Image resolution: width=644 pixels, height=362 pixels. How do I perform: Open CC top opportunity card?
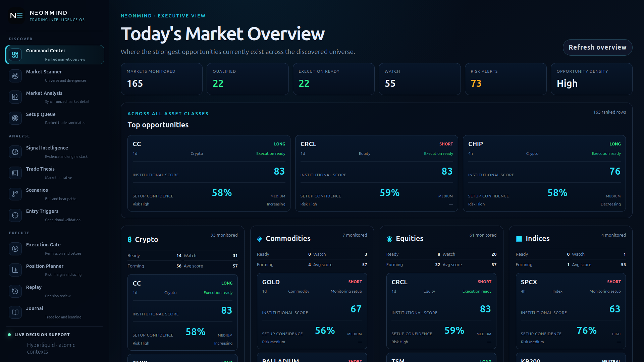pyautogui.click(x=209, y=173)
